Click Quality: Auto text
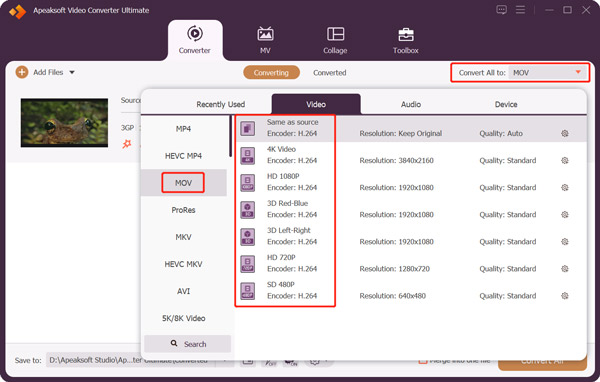 tap(501, 133)
